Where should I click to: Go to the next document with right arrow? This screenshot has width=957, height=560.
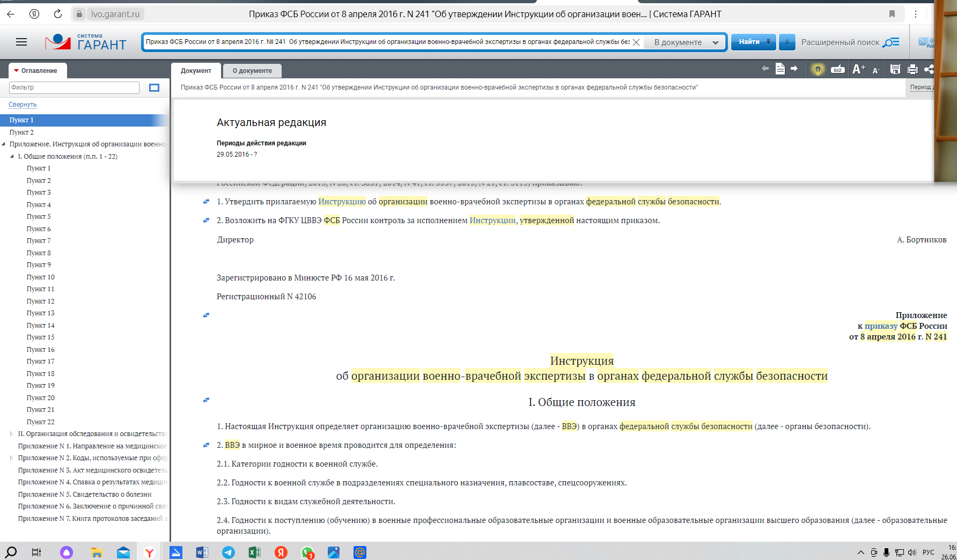794,69
